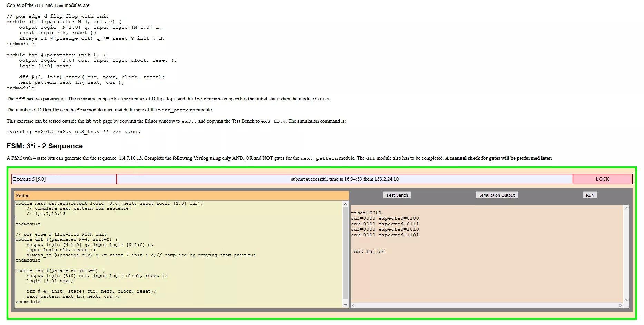Click the iverilog simulation command text
This screenshot has width=644, height=325.
[x=73, y=132]
